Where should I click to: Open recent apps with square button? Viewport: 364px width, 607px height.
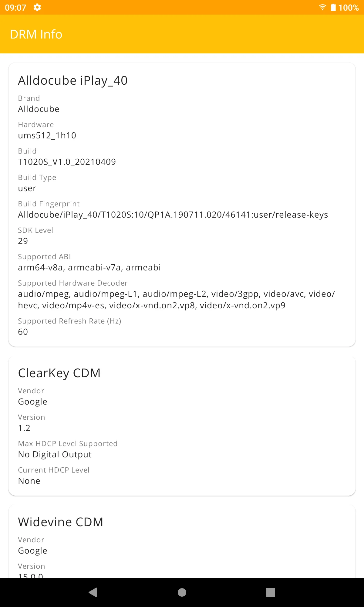270,592
